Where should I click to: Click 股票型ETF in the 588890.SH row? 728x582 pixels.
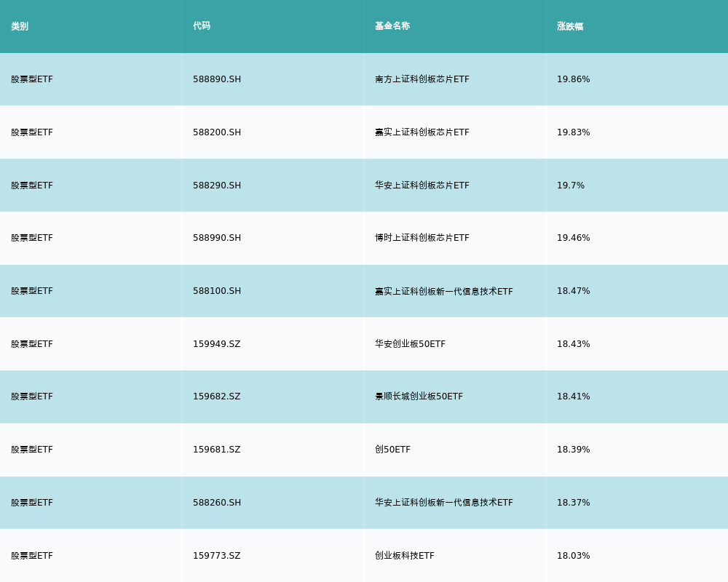[x=32, y=79]
